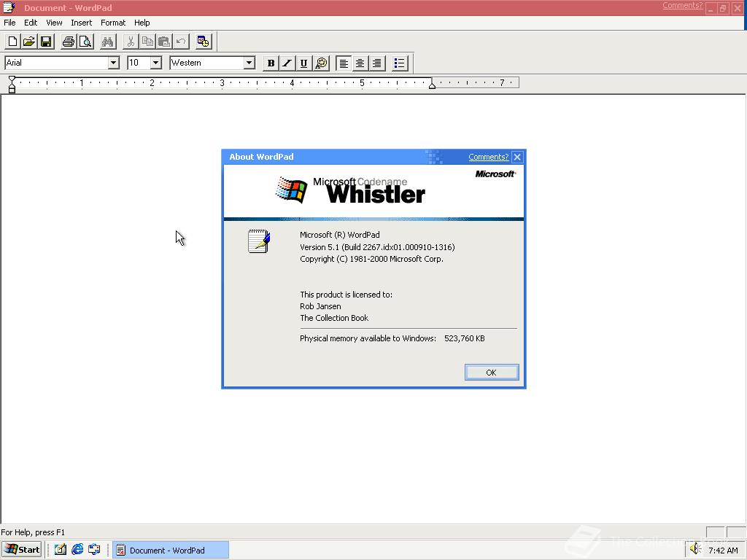Expand the Arial font name dropdown

point(113,63)
